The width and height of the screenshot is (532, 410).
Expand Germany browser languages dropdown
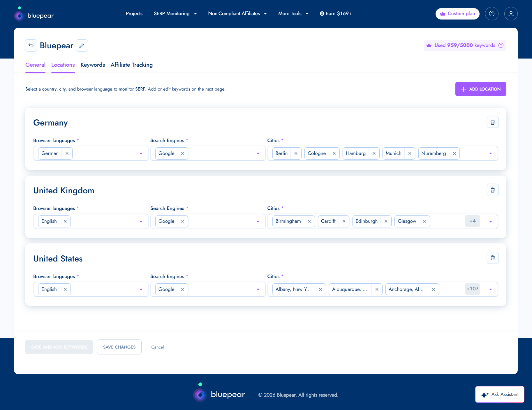point(141,153)
